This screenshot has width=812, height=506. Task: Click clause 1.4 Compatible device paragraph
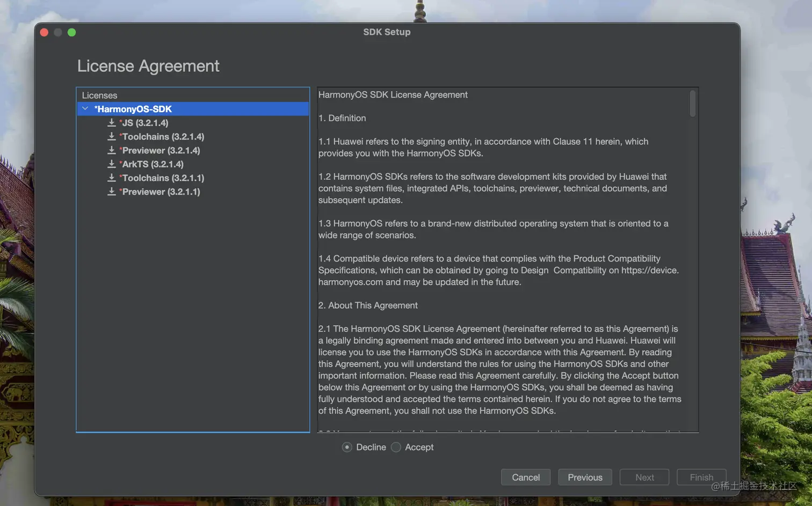(498, 270)
